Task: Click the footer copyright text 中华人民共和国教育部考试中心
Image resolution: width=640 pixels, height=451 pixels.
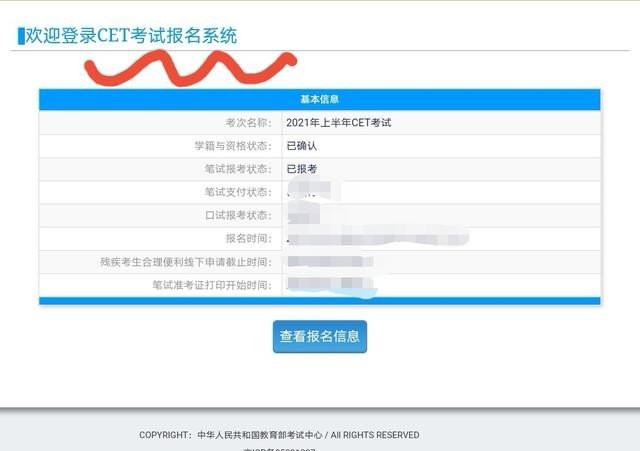Action: point(260,435)
